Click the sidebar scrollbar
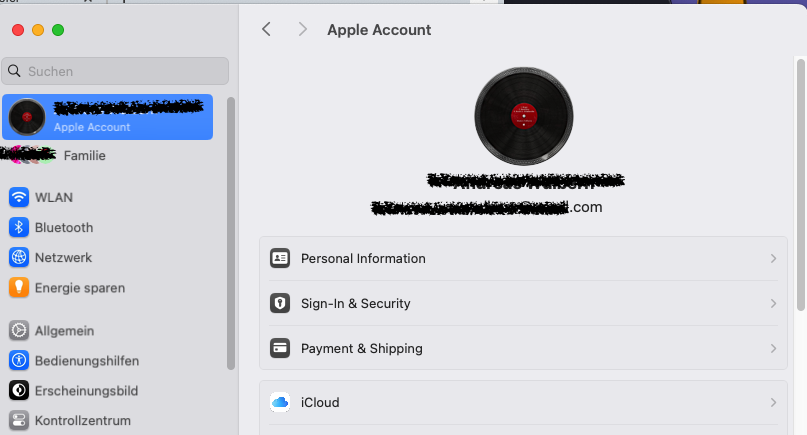Image resolution: width=807 pixels, height=435 pixels. click(231, 233)
